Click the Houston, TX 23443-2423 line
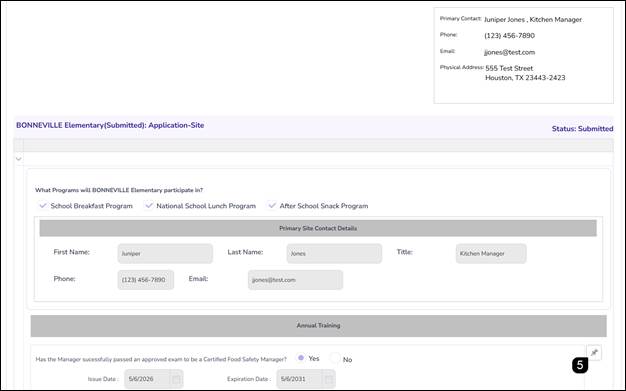The image size is (626, 391). tap(525, 78)
